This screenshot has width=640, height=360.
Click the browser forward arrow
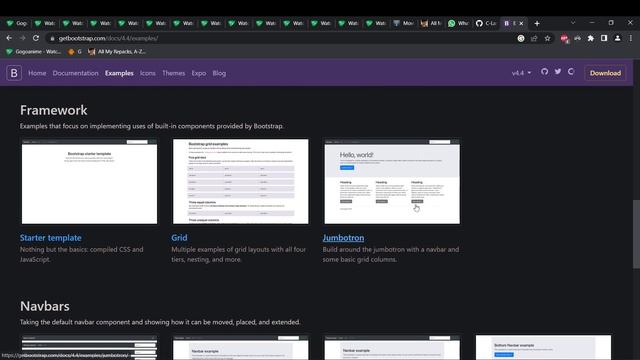click(x=22, y=38)
